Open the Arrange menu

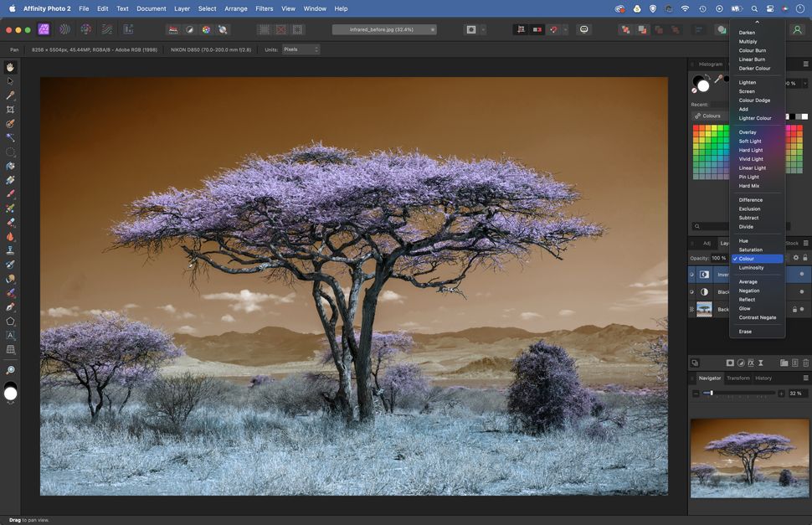[235, 9]
